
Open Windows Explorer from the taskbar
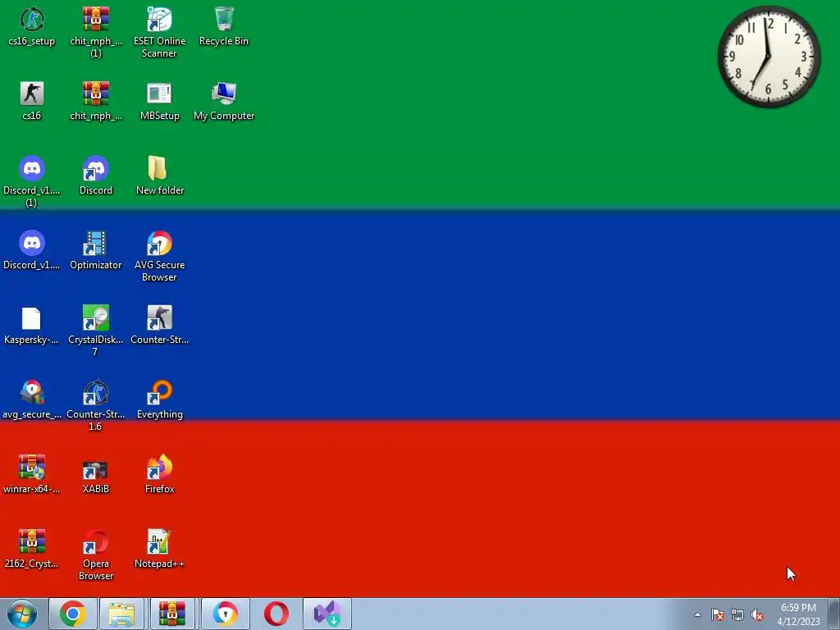(x=121, y=614)
